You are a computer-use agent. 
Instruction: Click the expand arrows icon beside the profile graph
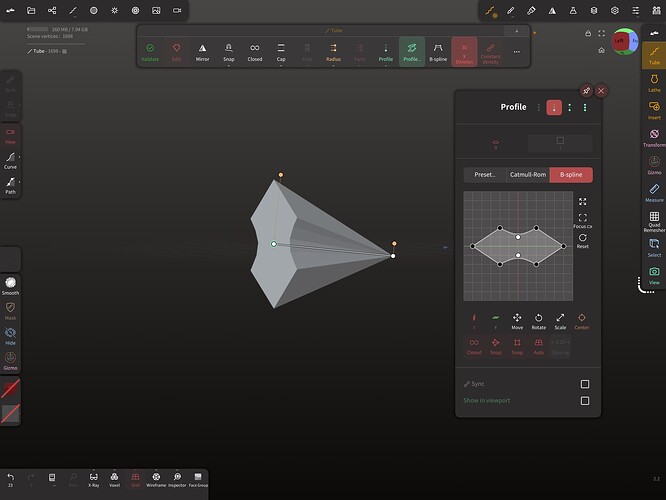coord(583,201)
